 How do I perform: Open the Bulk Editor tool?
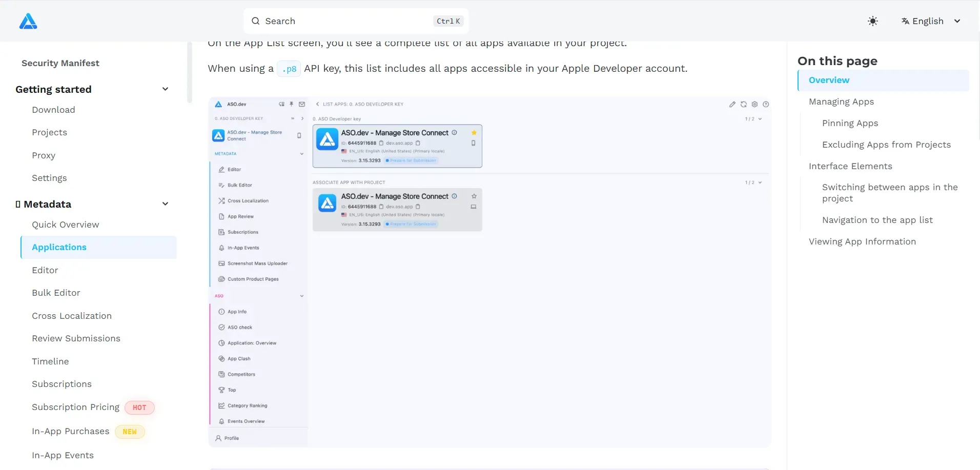tap(240, 185)
